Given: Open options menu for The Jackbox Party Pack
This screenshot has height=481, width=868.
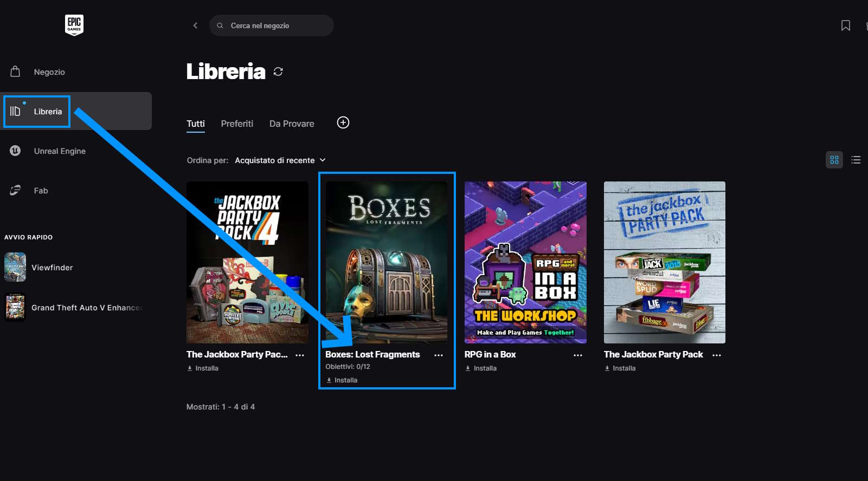Looking at the screenshot, I should (x=717, y=355).
